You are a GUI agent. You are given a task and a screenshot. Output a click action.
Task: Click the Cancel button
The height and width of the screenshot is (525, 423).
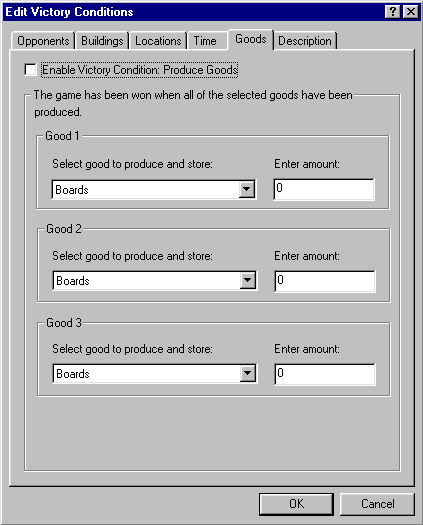click(x=378, y=504)
